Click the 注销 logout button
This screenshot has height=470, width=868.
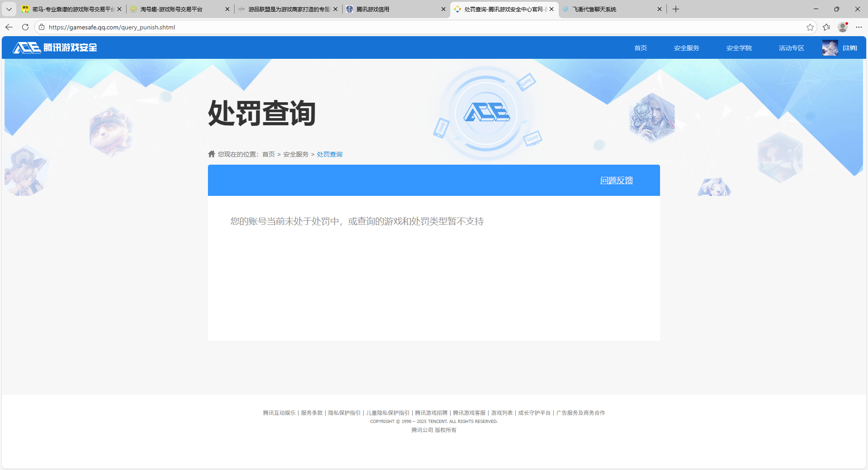(850, 47)
